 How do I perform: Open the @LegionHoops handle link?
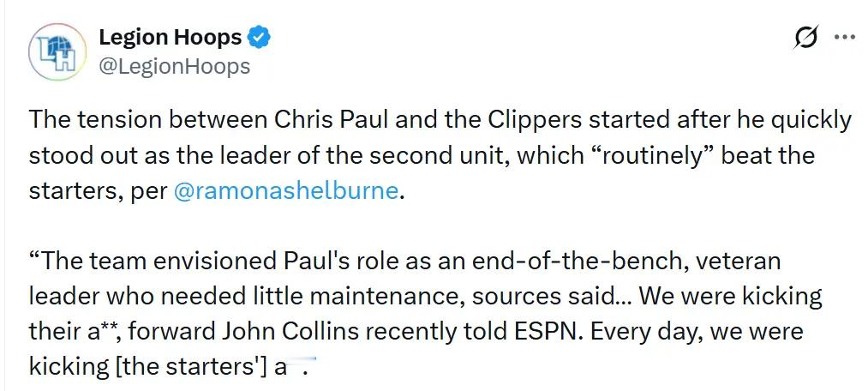(174, 66)
